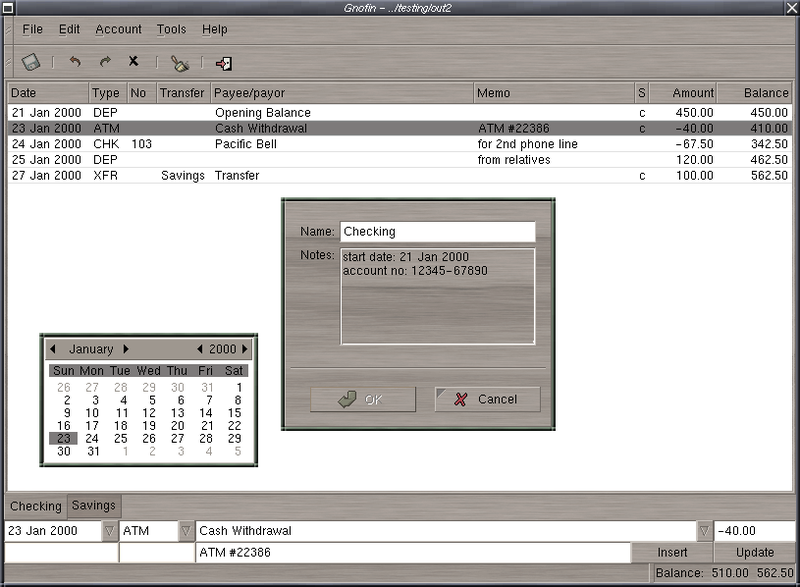Go to previous month in calendar

[x=53, y=349]
